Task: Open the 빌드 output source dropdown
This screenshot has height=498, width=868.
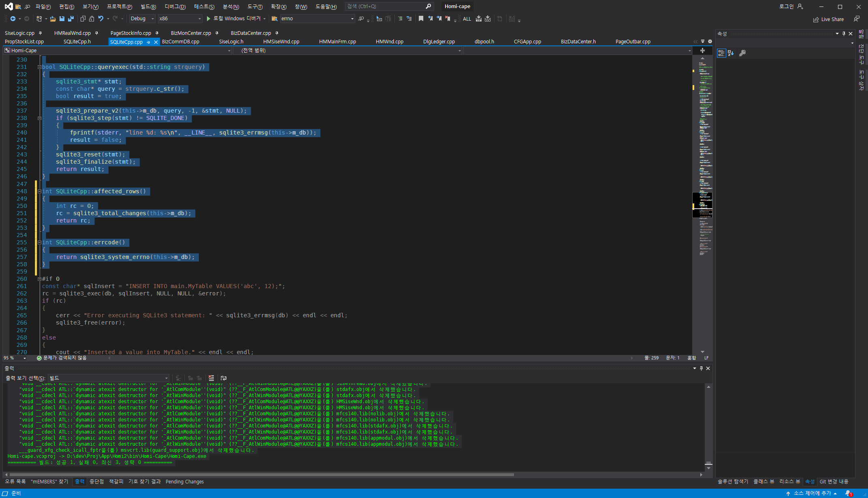Action: coord(166,378)
